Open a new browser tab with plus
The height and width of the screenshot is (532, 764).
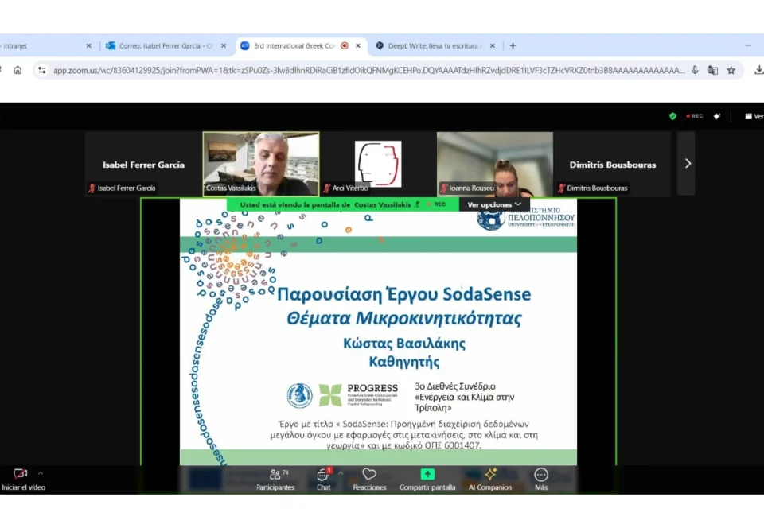[x=513, y=45]
